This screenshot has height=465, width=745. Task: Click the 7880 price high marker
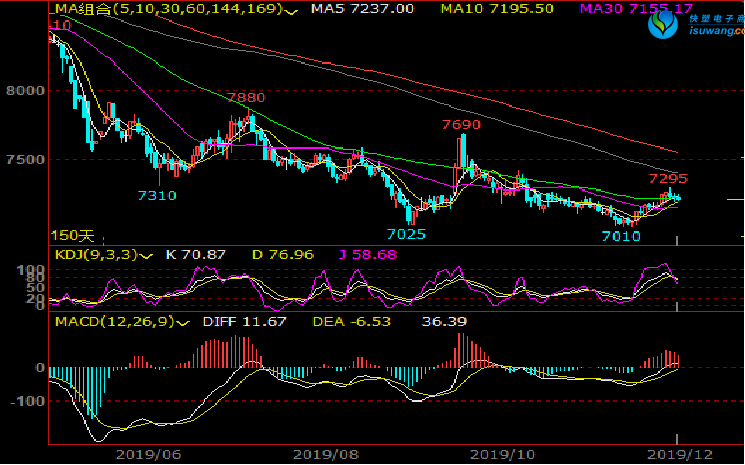pyautogui.click(x=245, y=98)
